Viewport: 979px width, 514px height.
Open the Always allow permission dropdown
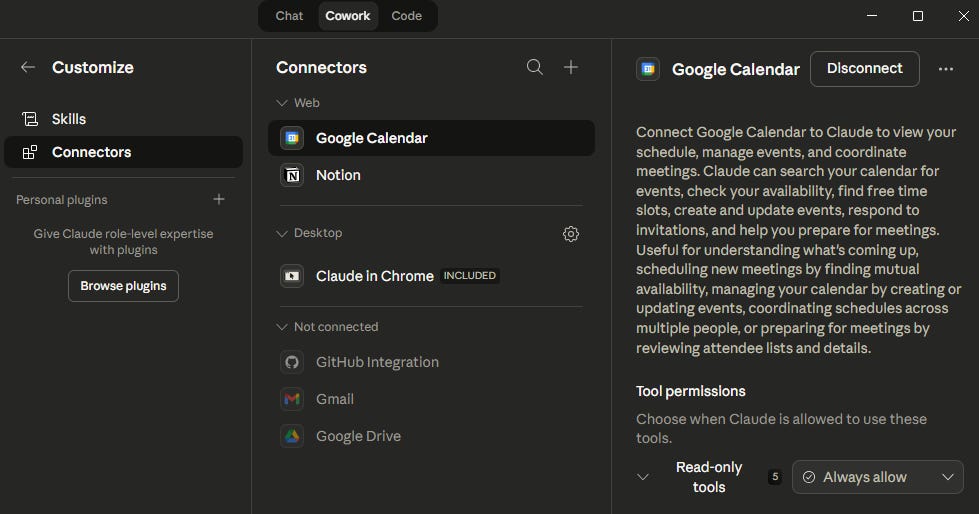(x=877, y=477)
